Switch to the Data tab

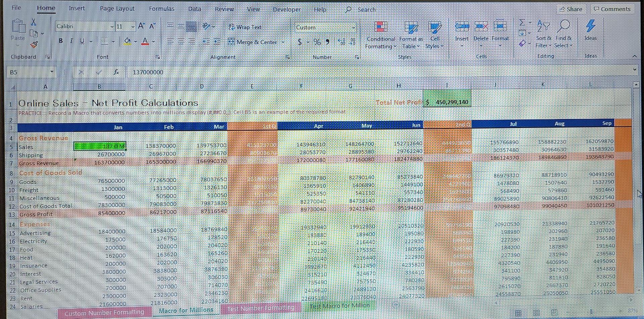(x=195, y=9)
